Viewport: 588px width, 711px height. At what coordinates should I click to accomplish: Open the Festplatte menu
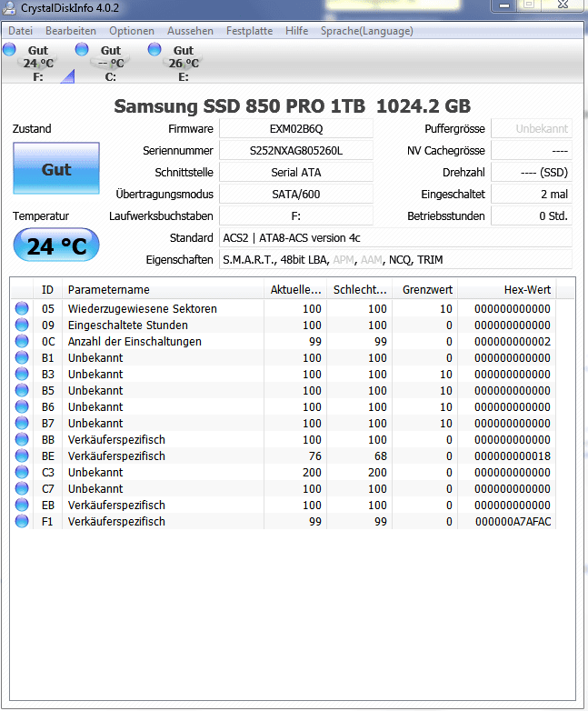pyautogui.click(x=249, y=31)
